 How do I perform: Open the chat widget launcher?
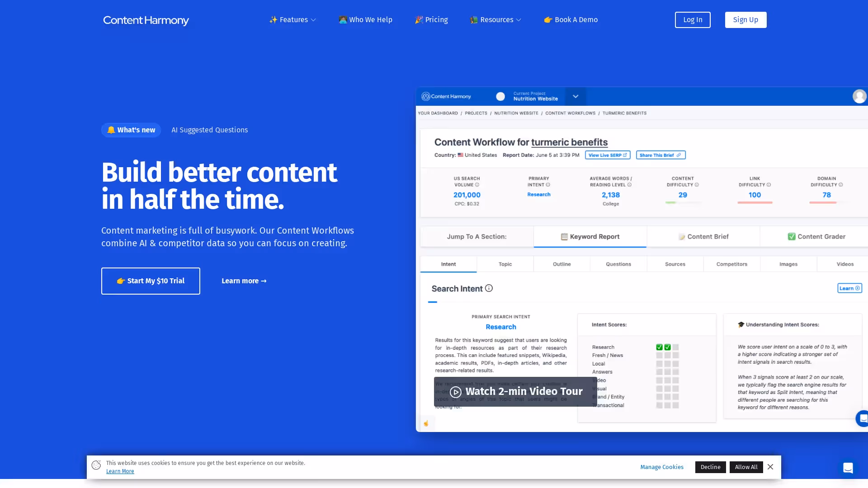pyautogui.click(x=848, y=468)
